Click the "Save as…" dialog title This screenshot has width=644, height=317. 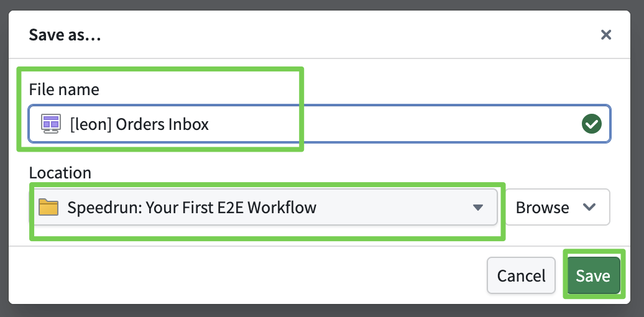click(x=65, y=35)
